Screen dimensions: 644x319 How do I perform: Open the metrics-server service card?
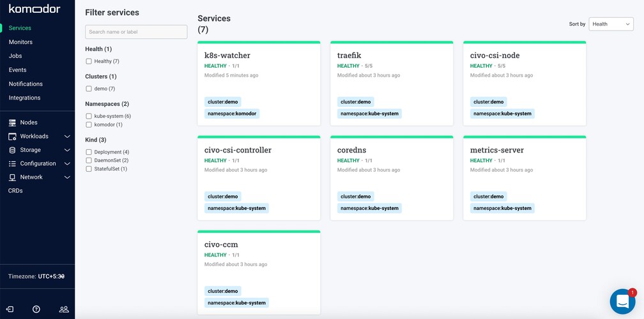525,178
